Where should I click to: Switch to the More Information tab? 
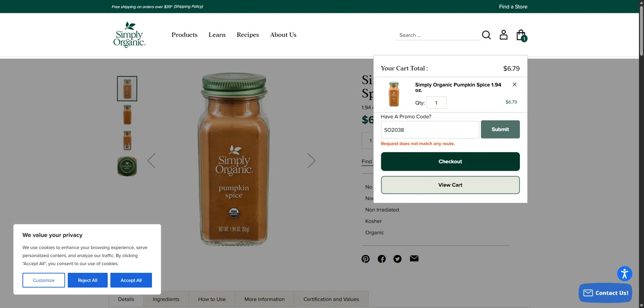264,299
